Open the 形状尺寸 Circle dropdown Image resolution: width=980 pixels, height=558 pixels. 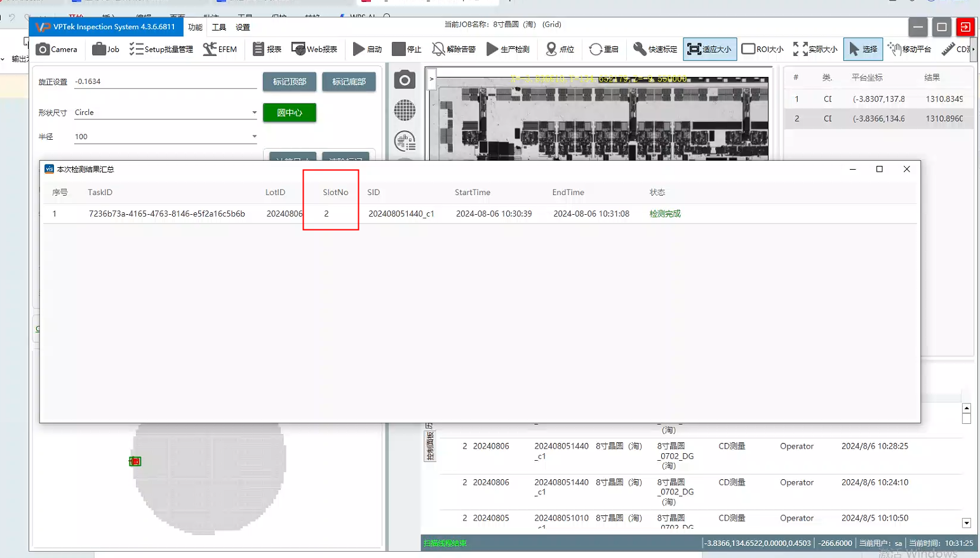(165, 112)
